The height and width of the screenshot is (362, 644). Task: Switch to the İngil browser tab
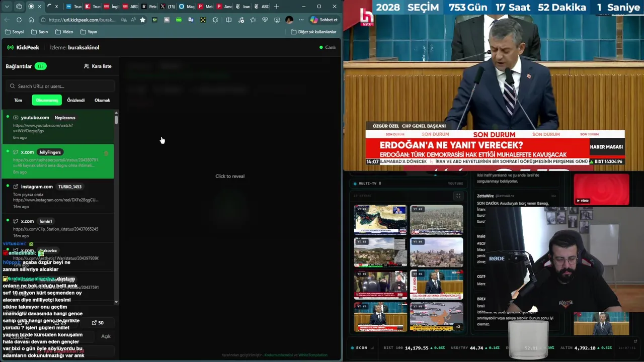point(111,7)
